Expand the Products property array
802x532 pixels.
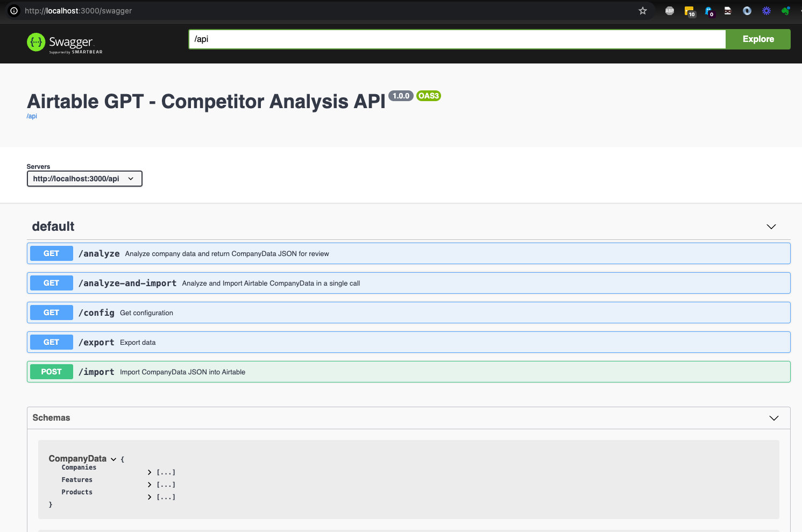point(150,497)
